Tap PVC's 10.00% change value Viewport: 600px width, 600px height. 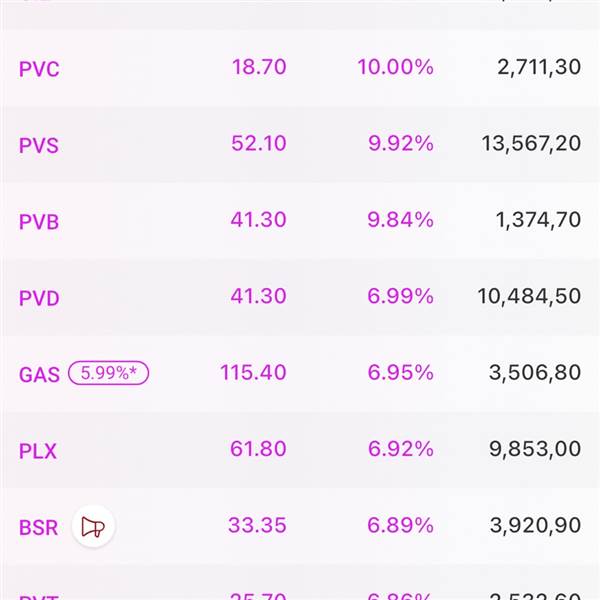click(395, 67)
